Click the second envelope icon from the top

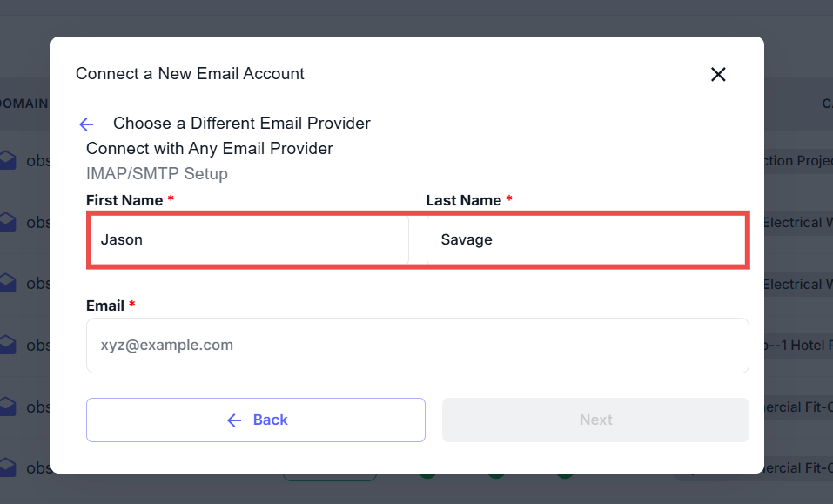tap(8, 222)
